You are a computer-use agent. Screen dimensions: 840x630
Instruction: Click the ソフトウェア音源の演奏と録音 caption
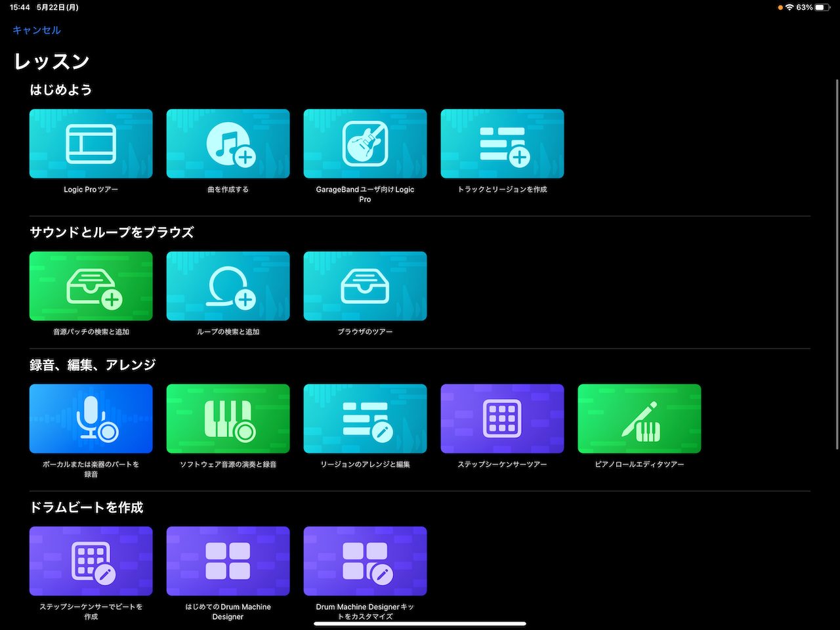[228, 465]
